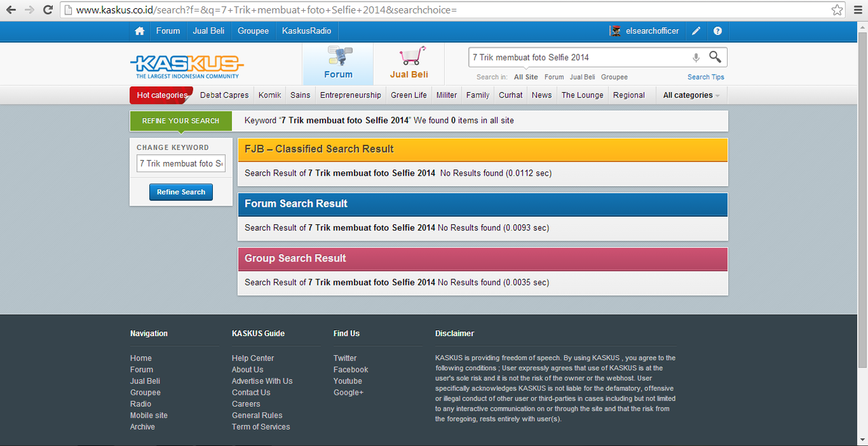
Task: Open footer Archive link
Action: (142, 427)
